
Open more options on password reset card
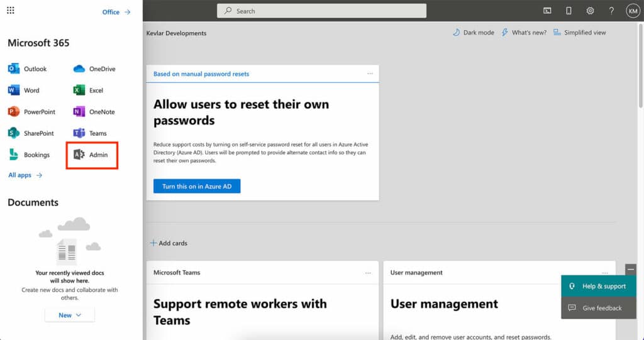click(x=370, y=74)
